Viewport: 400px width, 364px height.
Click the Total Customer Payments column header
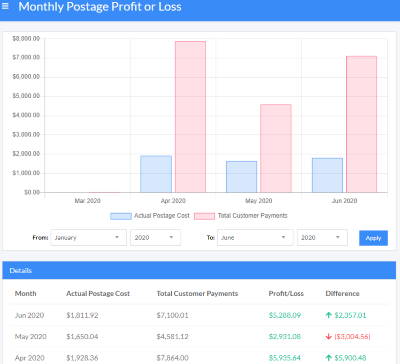click(x=197, y=294)
